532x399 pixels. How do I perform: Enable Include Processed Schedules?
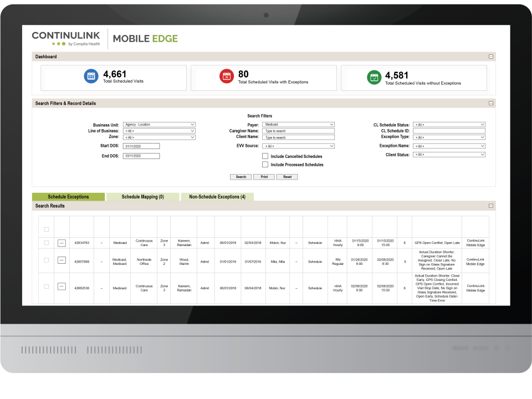click(x=265, y=165)
